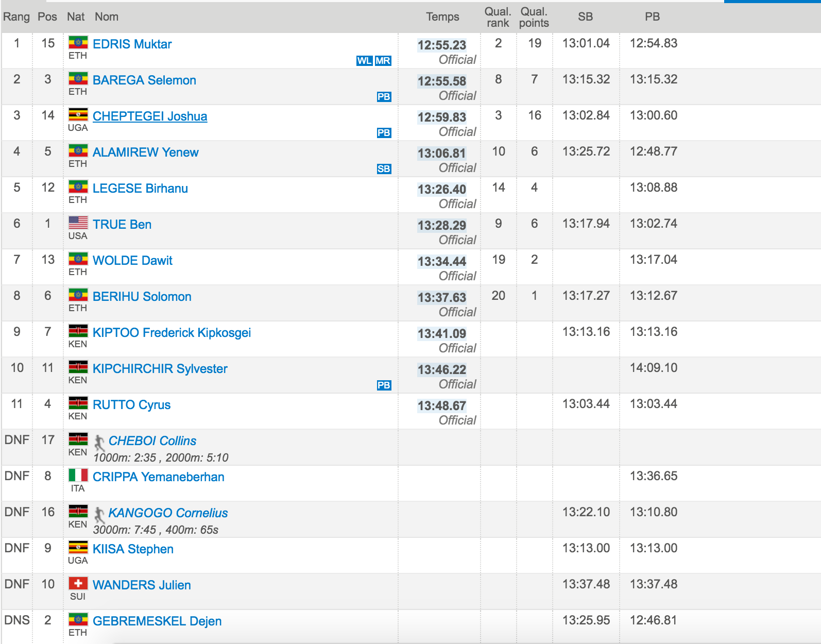Open GEBREMESKEL Dejen athlete profile
Viewport: 821px width, 644px height.
tap(157, 621)
